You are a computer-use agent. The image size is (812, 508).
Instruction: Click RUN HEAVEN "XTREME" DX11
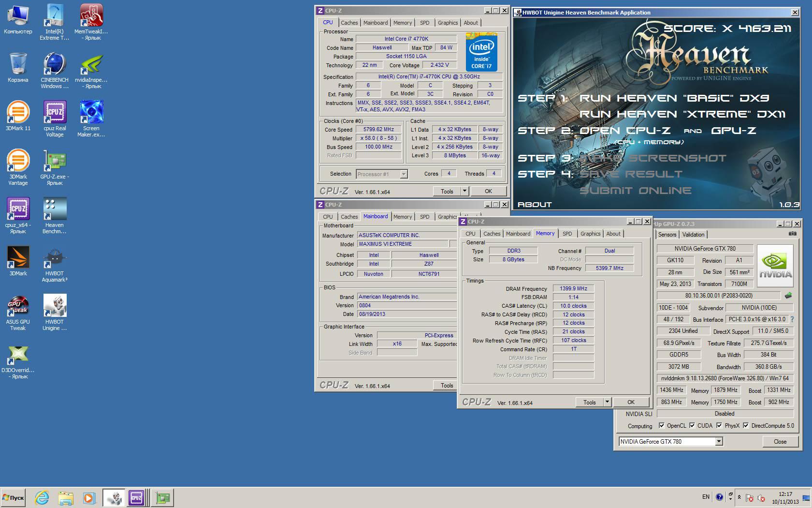click(x=682, y=114)
